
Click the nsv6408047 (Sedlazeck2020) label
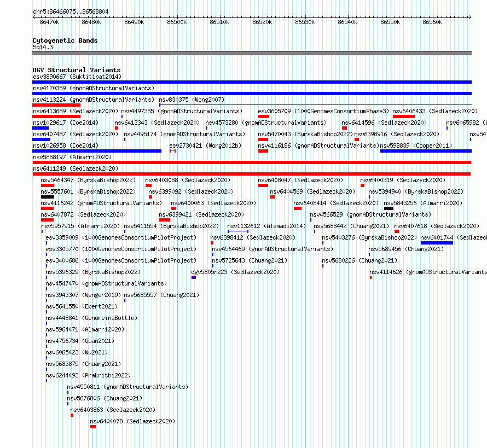(x=300, y=180)
